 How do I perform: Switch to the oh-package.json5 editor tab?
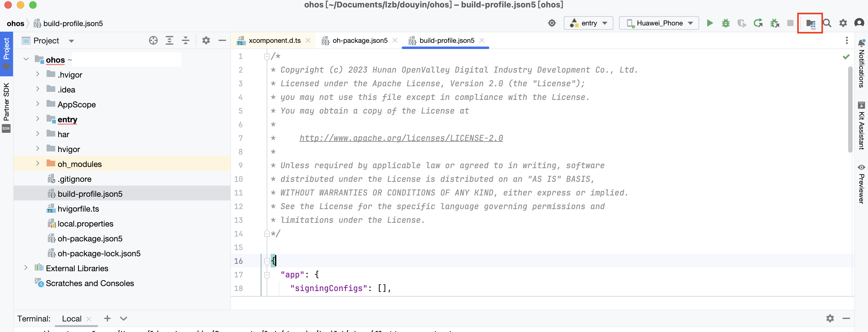click(x=359, y=41)
